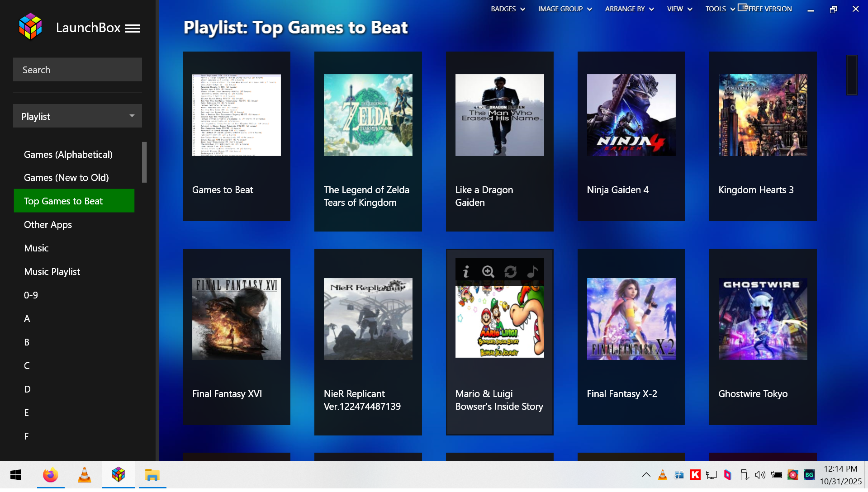Select Mario & Luigi cover art
Screen dimensions: 868x492
(x=500, y=322)
